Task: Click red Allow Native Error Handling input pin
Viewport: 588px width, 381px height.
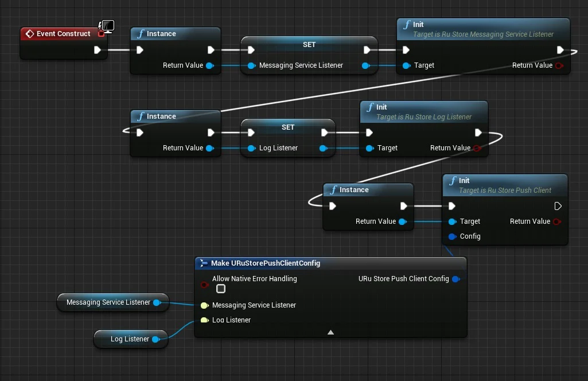Action: [204, 285]
